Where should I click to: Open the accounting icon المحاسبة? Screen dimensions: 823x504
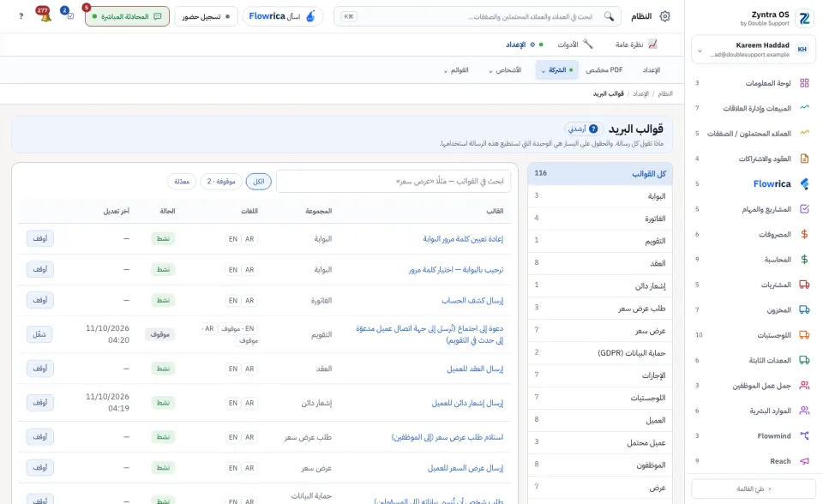[804, 260]
